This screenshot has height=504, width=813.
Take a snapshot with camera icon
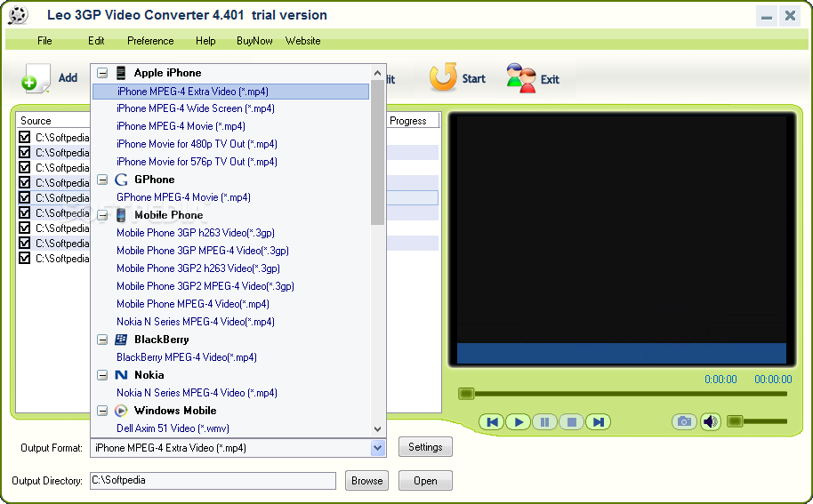coord(684,421)
